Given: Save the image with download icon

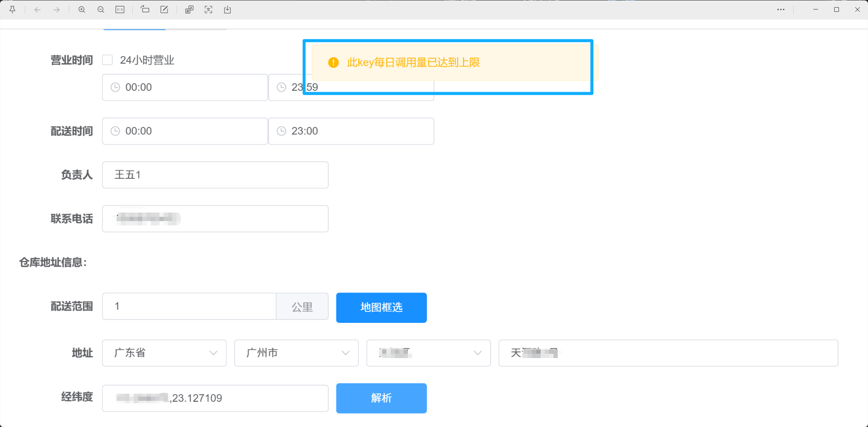Looking at the screenshot, I should (x=227, y=10).
